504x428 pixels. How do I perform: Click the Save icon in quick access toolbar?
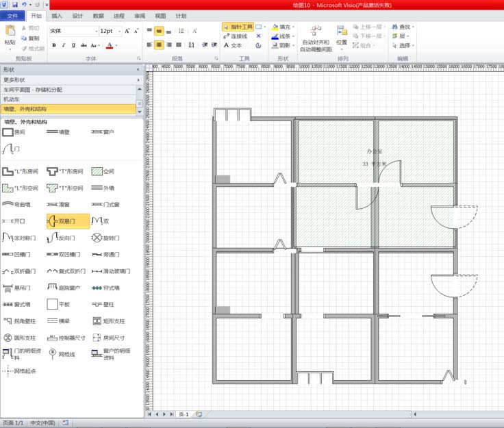15,5
